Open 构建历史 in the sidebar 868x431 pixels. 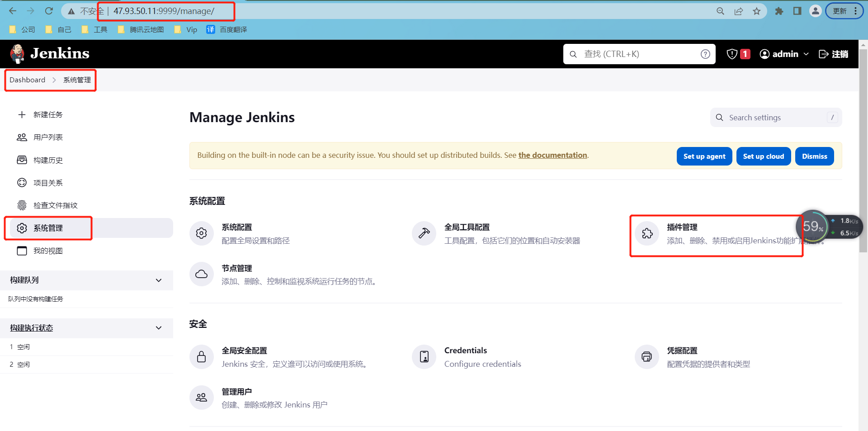[47, 160]
